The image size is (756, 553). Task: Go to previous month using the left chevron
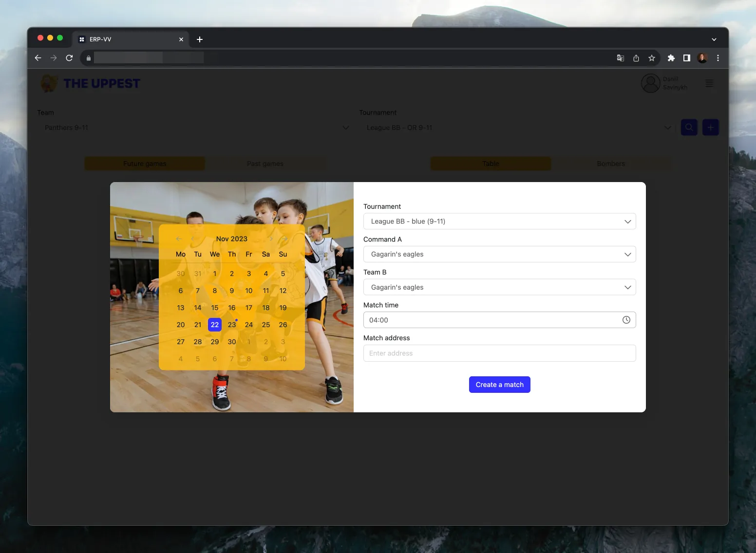[193, 239]
